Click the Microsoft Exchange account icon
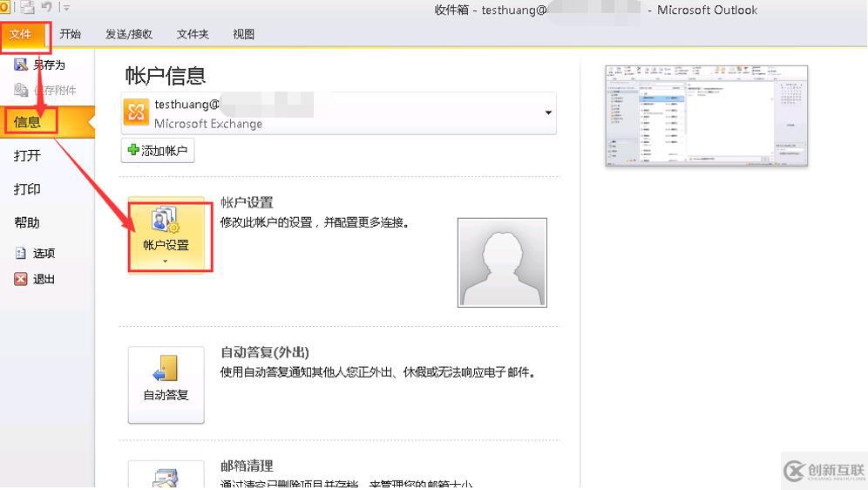This screenshot has width=868, height=490. 136,112
